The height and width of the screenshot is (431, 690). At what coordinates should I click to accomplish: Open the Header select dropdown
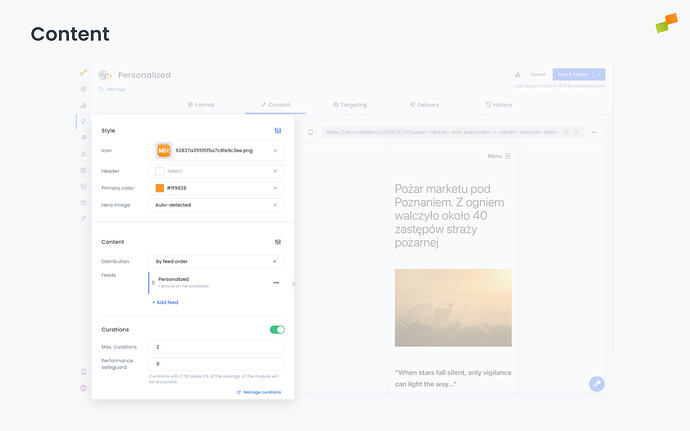tap(215, 171)
